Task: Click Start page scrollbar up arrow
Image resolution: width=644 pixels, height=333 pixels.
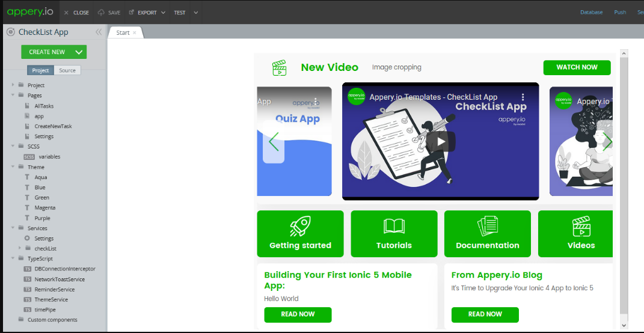Action: tap(624, 53)
